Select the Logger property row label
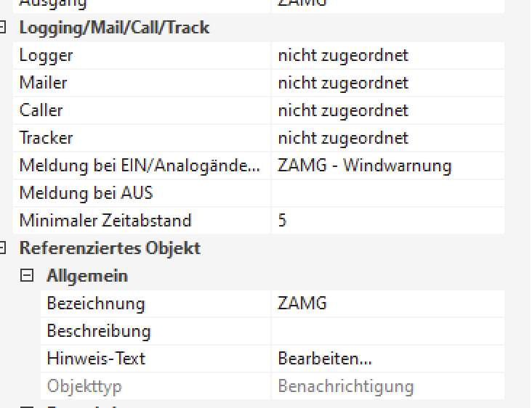532x408 pixels. (46, 55)
